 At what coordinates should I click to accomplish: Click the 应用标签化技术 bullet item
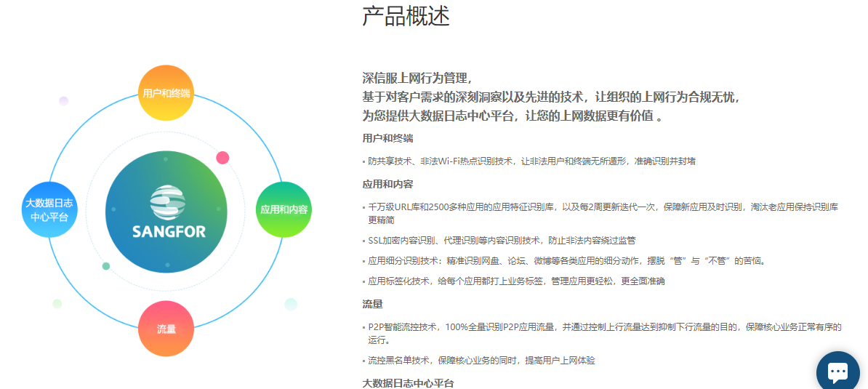[x=516, y=281]
